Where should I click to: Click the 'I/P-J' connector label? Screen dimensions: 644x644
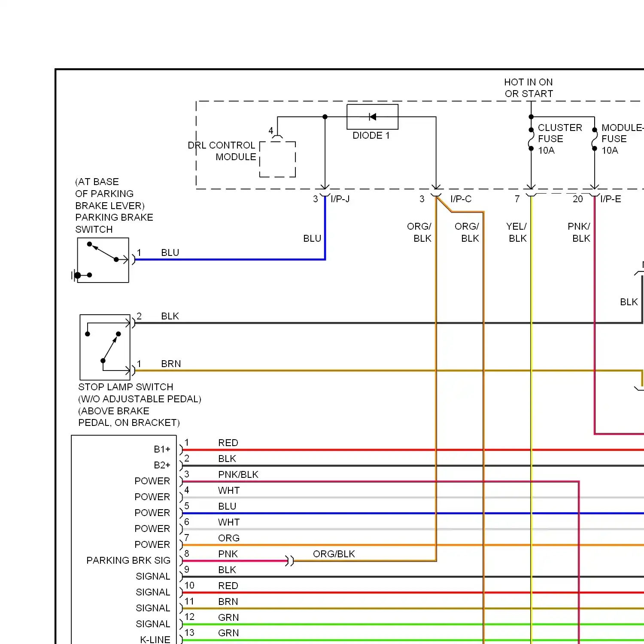point(340,199)
